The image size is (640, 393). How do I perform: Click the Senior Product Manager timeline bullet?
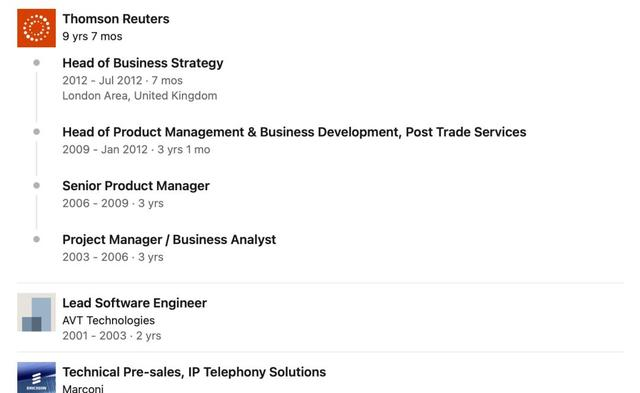36,186
